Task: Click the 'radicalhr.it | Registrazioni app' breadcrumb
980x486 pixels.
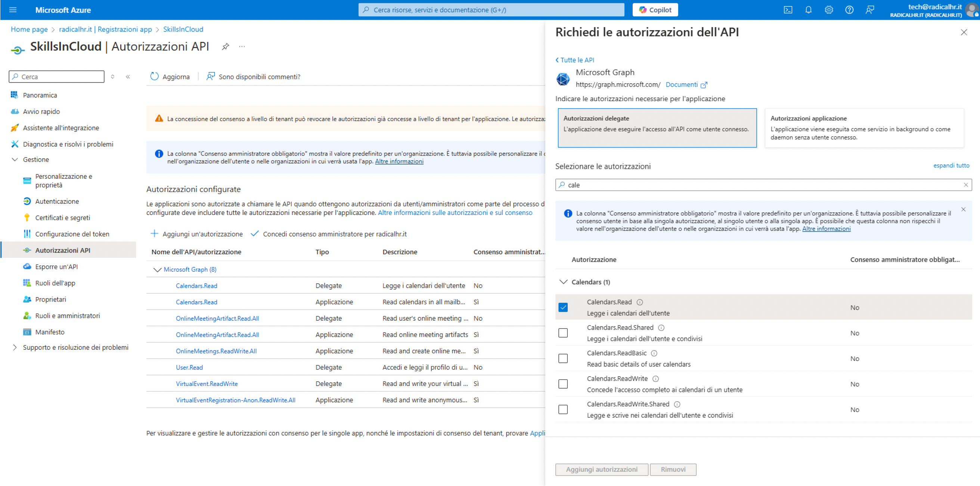Action: 105,29
